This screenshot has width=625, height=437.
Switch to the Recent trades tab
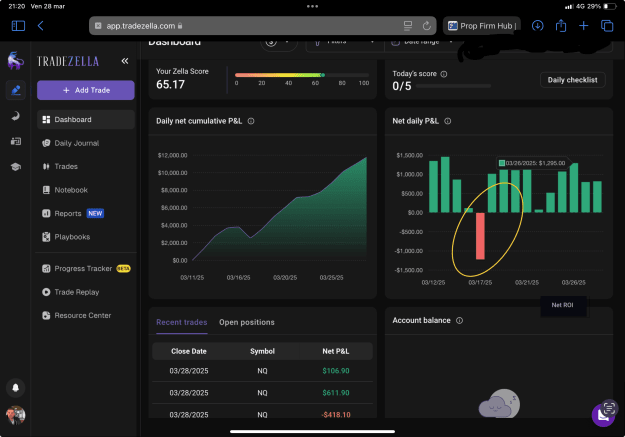[182, 322]
